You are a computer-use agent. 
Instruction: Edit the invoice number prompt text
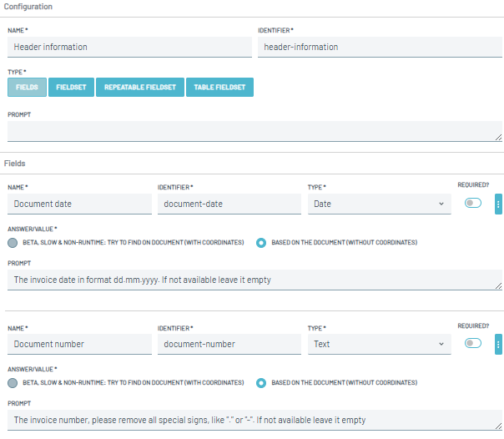(x=255, y=421)
